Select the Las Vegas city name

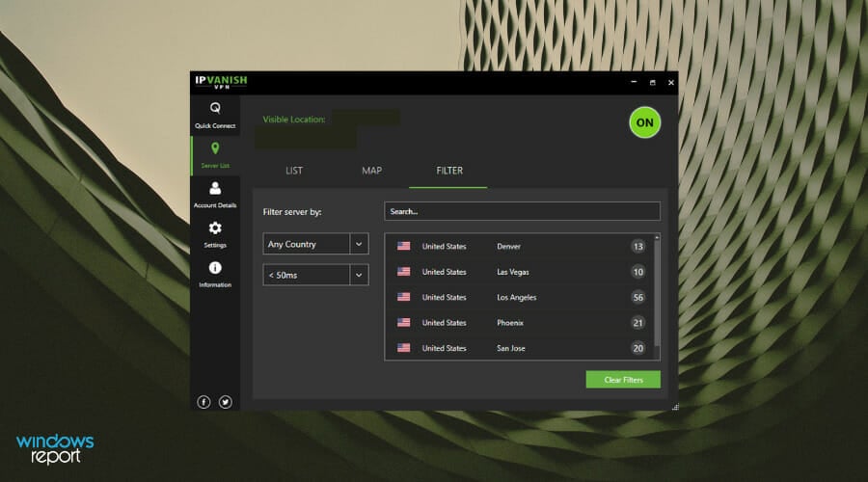tap(513, 272)
